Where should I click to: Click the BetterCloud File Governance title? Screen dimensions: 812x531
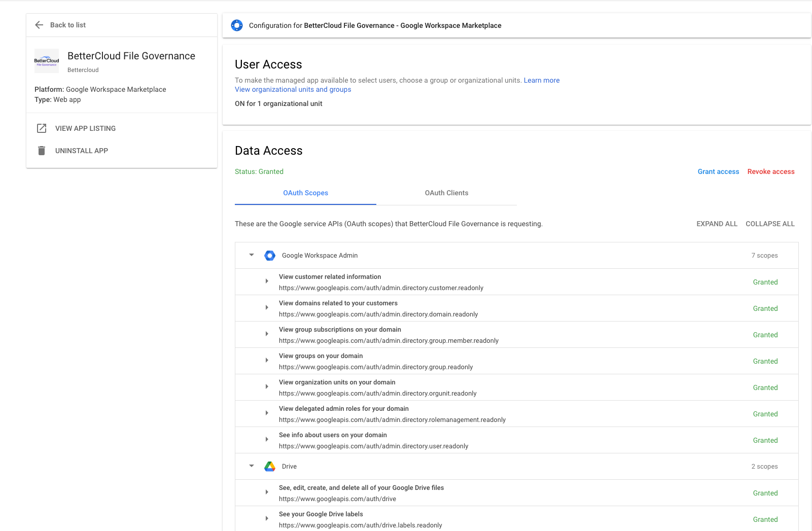click(131, 56)
